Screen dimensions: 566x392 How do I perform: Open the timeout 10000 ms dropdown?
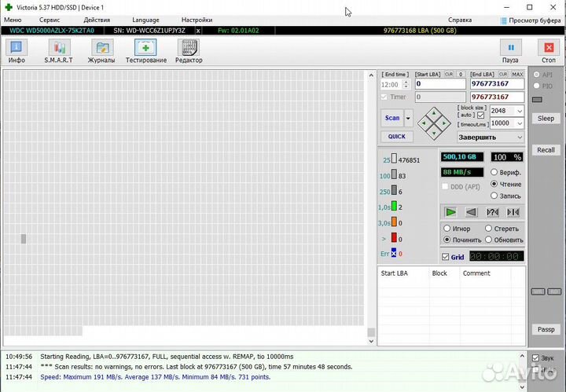(x=520, y=123)
